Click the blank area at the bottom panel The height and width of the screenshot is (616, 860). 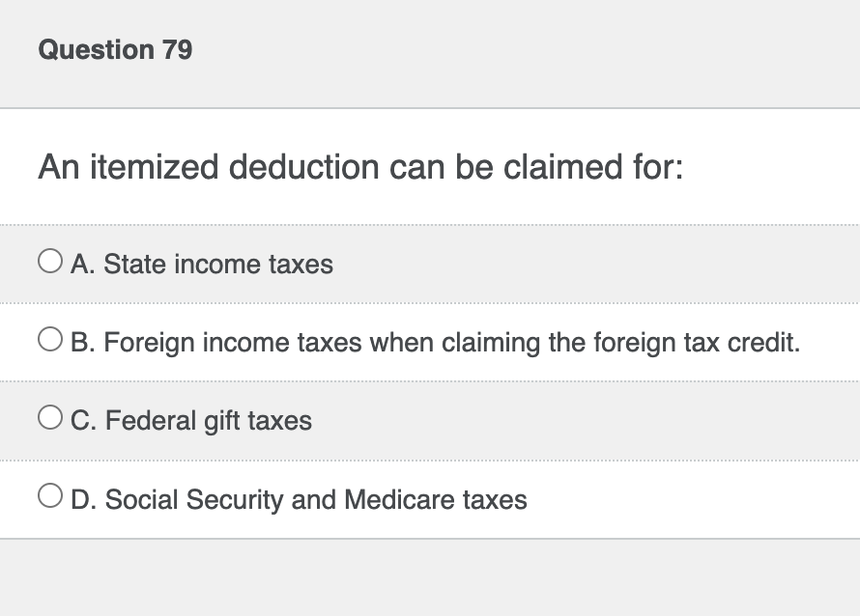click(430, 579)
